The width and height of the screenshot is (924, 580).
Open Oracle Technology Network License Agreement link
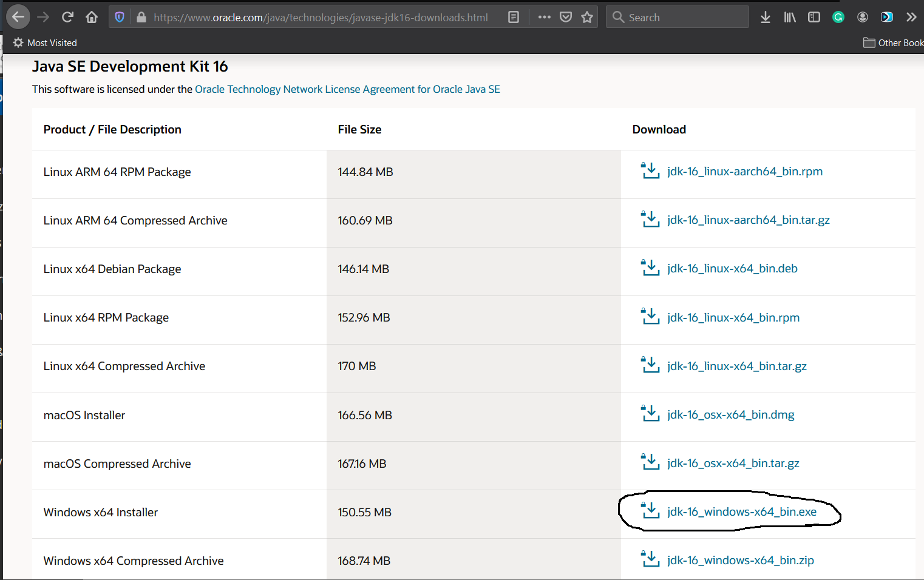[347, 89]
